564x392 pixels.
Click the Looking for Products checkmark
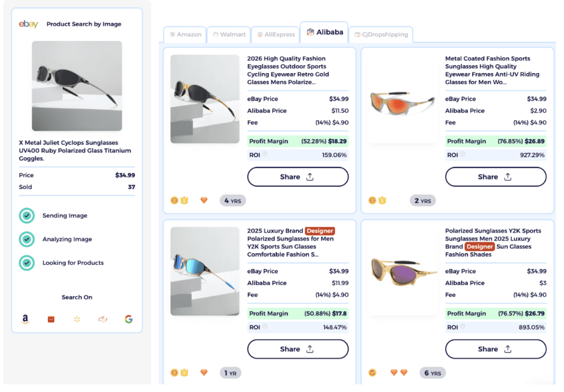27,263
